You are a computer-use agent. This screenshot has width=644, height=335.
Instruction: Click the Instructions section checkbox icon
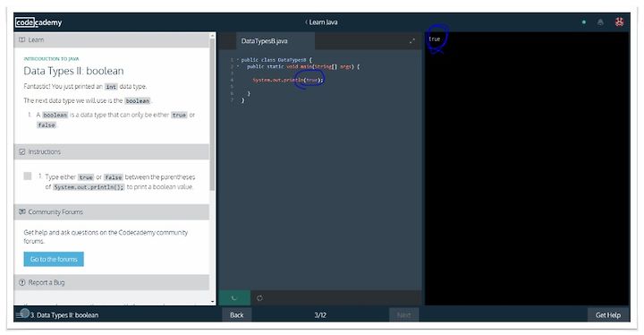coord(21,152)
